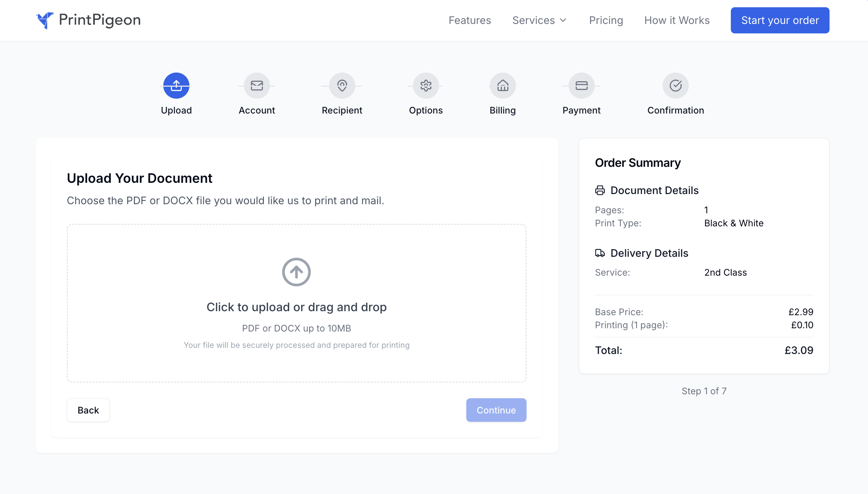Click the Account step envelope icon
The height and width of the screenshot is (494, 868).
coord(257,85)
